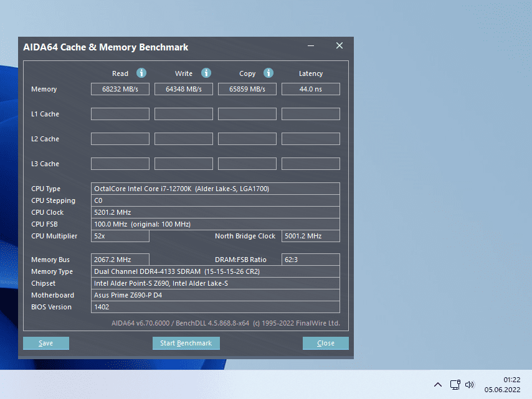Select memory read value 68232 MB/s
Viewport: 532px width, 399px height.
120,89
